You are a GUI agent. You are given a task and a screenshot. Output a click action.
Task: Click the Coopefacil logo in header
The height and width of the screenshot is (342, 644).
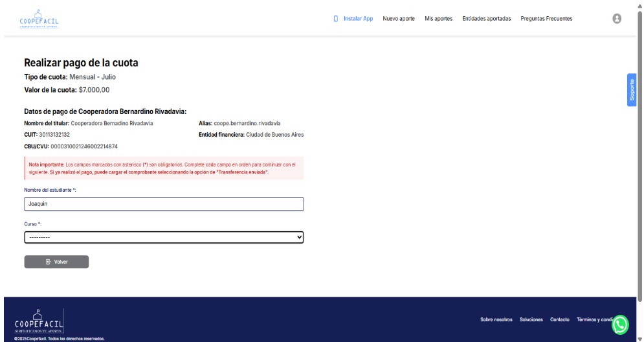(39, 19)
